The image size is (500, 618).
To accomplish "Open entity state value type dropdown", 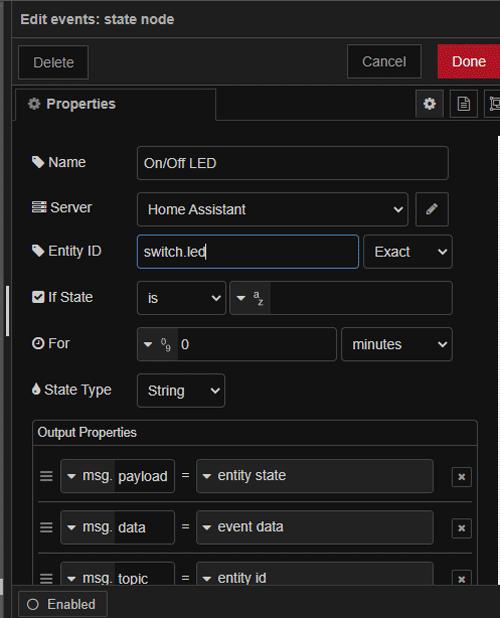I will [x=314, y=476].
